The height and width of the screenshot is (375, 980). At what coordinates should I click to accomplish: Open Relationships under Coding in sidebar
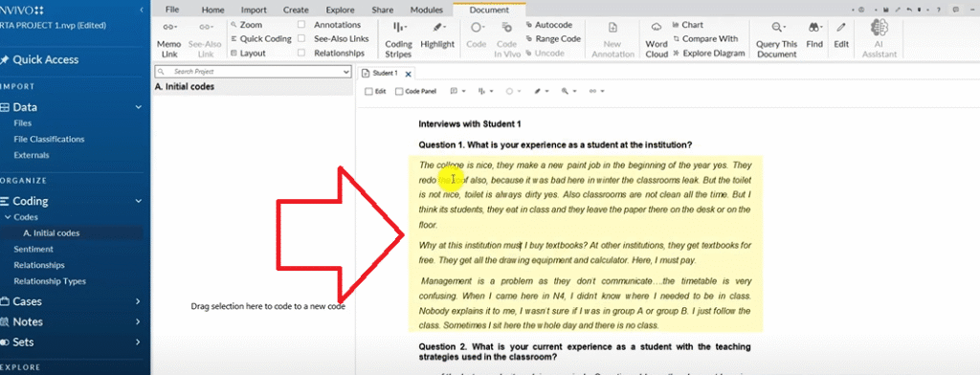pyautogui.click(x=38, y=265)
